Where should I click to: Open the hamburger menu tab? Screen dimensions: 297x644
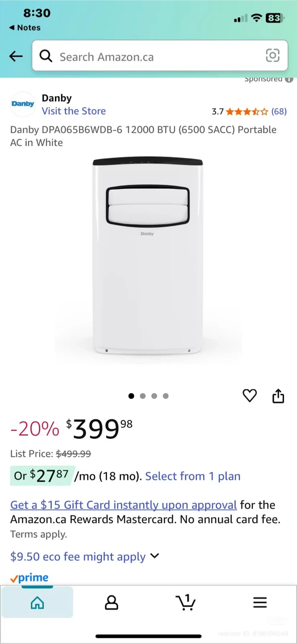tap(260, 602)
